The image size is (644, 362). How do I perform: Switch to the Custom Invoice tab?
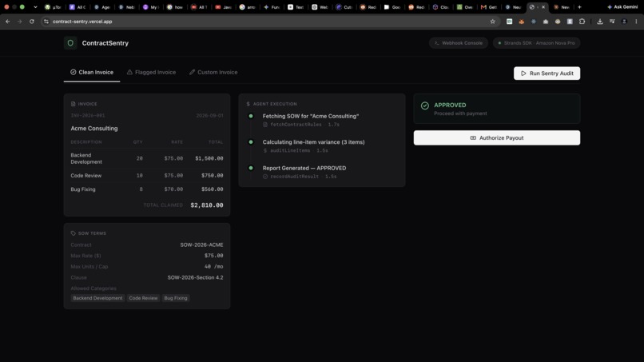click(213, 72)
